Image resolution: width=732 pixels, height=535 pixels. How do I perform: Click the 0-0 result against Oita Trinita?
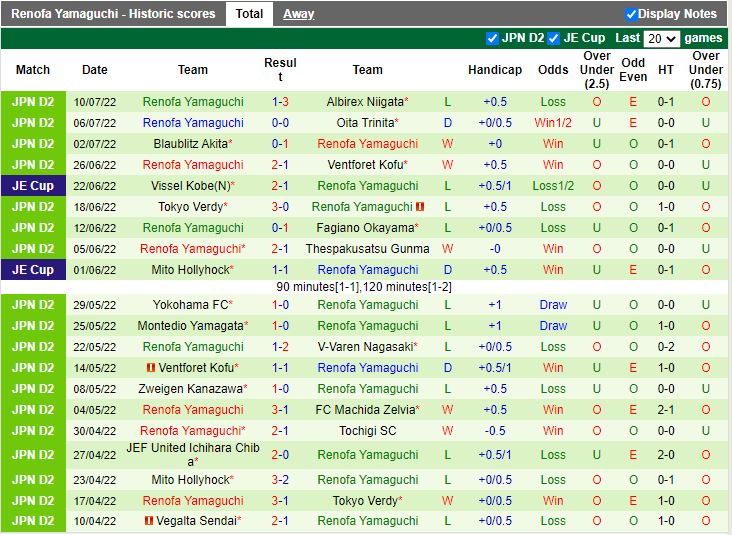[x=280, y=123]
